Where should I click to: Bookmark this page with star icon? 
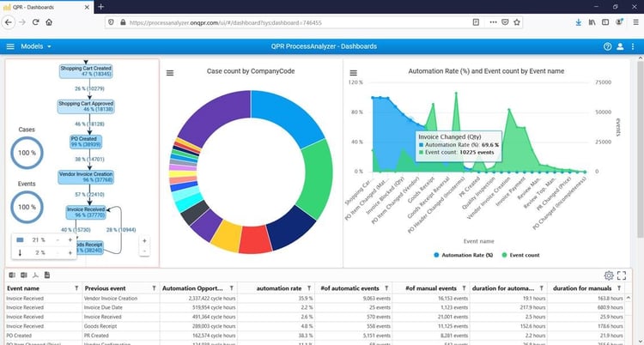(517, 22)
